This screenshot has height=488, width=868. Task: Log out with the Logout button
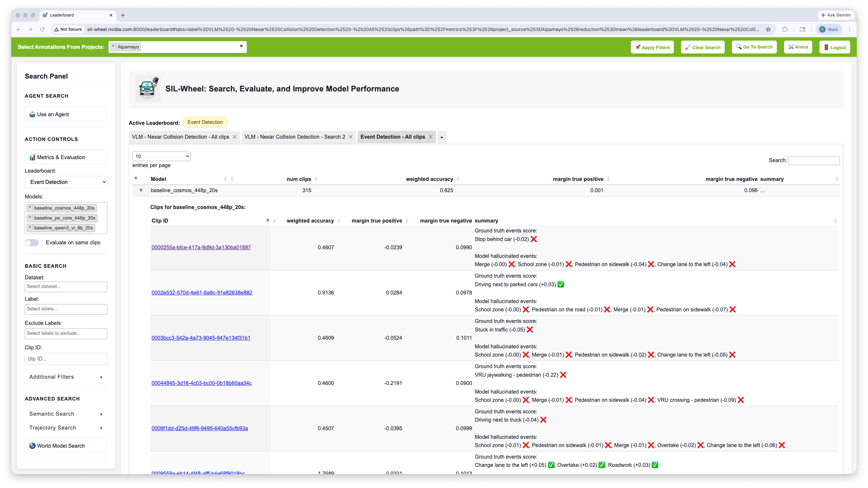[835, 47]
